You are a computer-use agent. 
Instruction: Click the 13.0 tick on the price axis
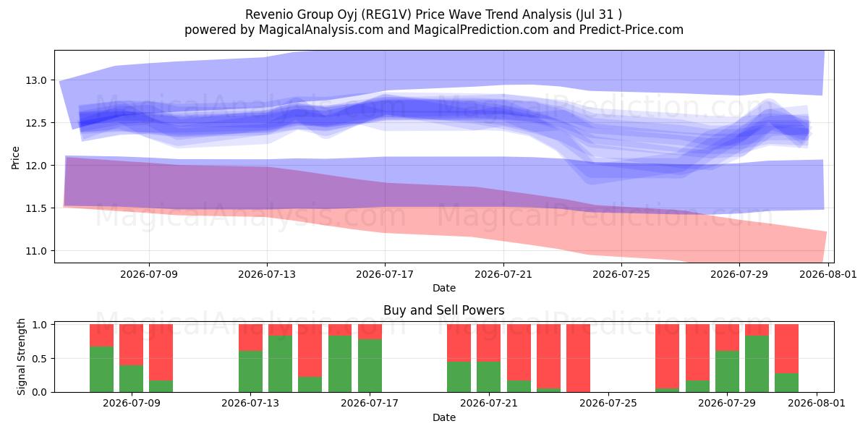pos(38,80)
